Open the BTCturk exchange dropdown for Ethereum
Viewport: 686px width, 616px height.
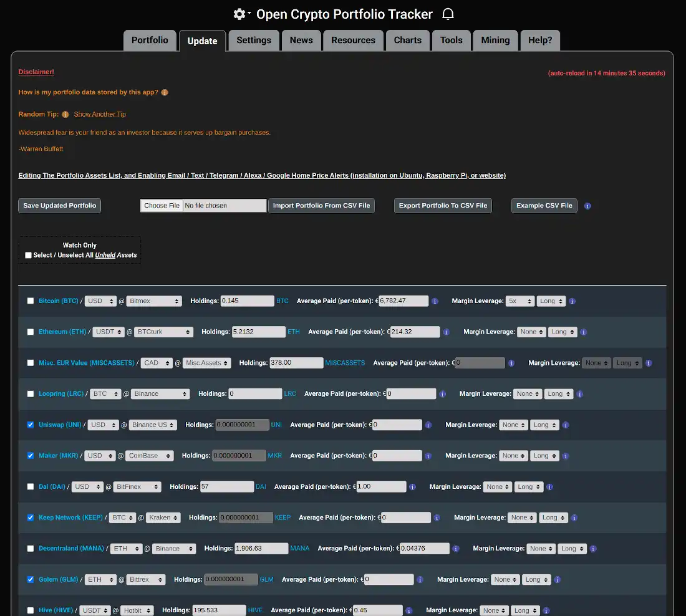(163, 332)
